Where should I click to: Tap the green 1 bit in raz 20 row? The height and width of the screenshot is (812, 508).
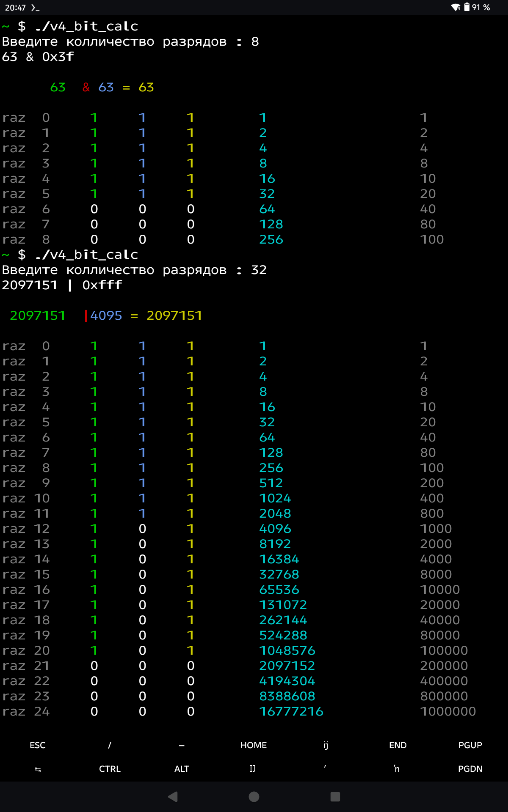(x=94, y=650)
